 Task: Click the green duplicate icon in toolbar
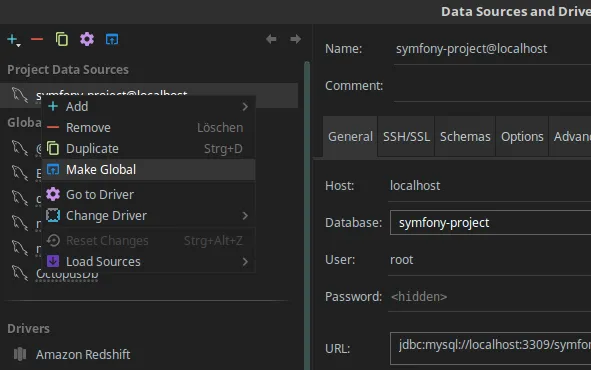[x=62, y=39]
